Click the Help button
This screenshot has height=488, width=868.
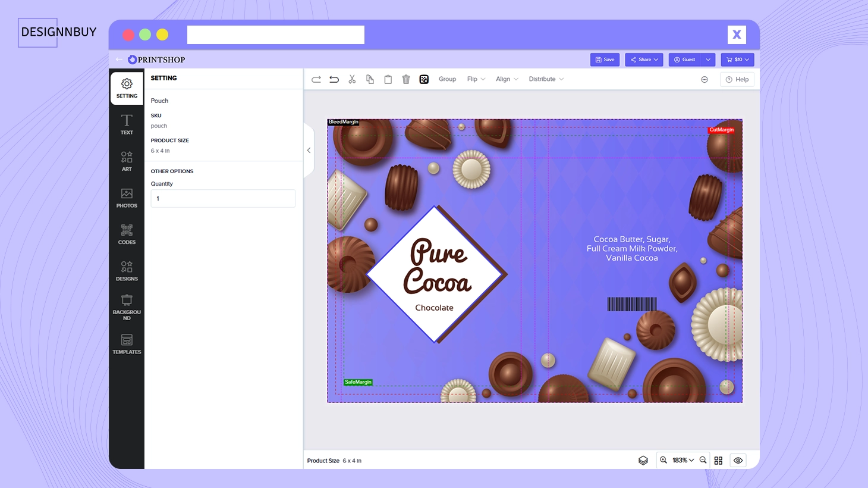pos(737,79)
